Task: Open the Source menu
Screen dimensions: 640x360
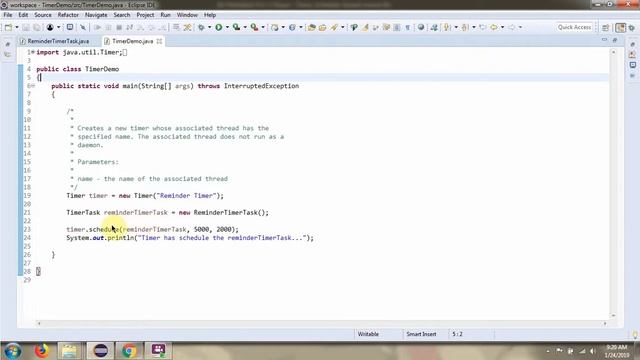Action: pyautogui.click(x=43, y=15)
